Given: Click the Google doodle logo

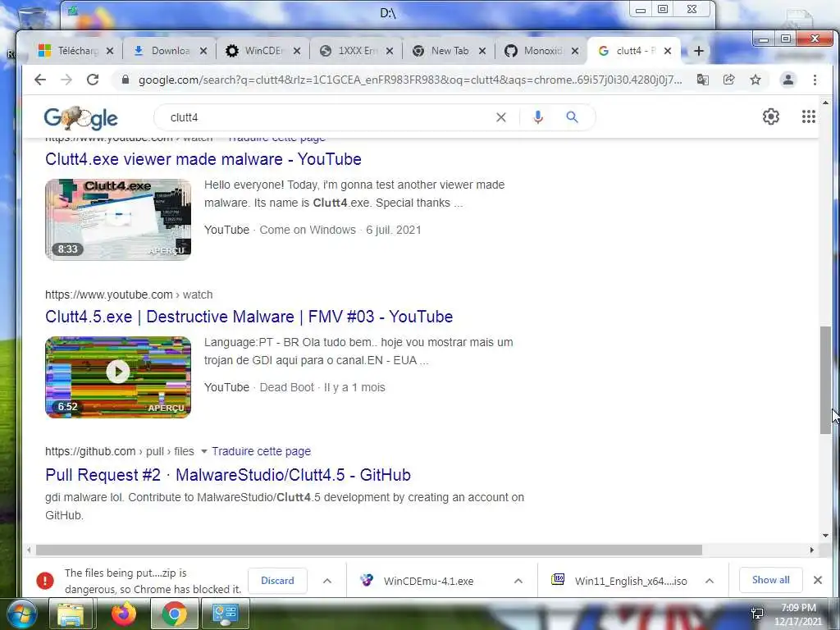Looking at the screenshot, I should pyautogui.click(x=81, y=118).
